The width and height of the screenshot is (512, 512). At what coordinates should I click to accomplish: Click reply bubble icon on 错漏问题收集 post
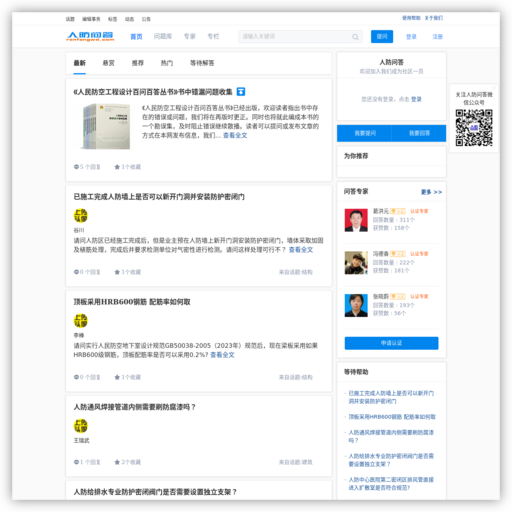pyautogui.click(x=76, y=167)
